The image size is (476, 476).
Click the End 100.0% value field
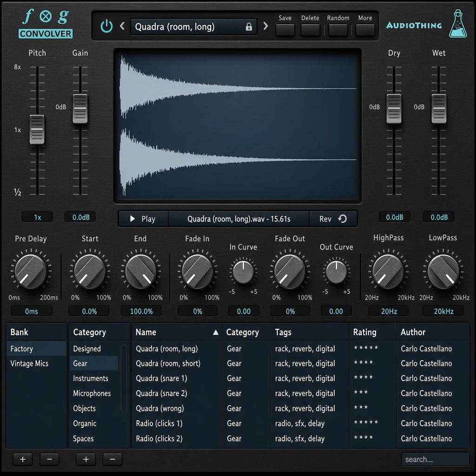(x=141, y=311)
